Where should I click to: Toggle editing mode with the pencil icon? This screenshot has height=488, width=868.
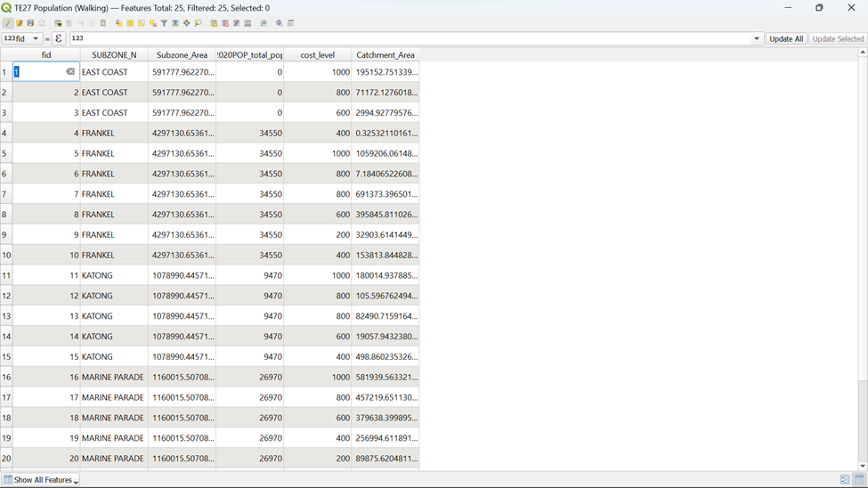click(7, 23)
